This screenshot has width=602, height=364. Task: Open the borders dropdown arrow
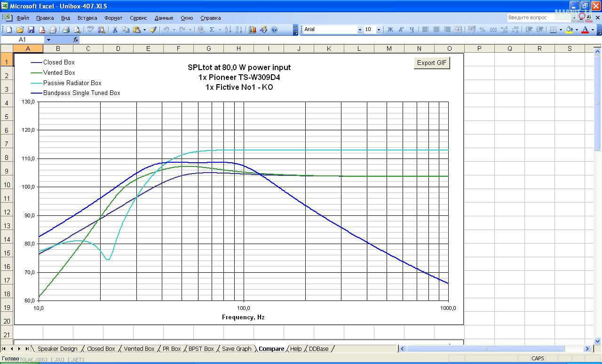561,30
